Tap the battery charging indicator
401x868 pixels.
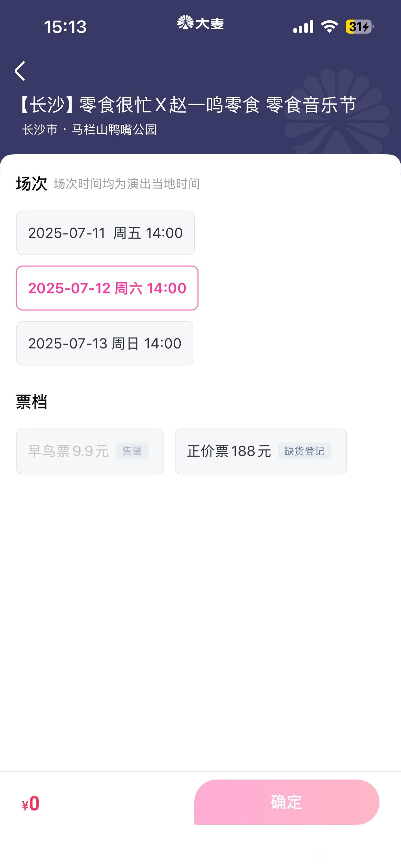point(360,26)
